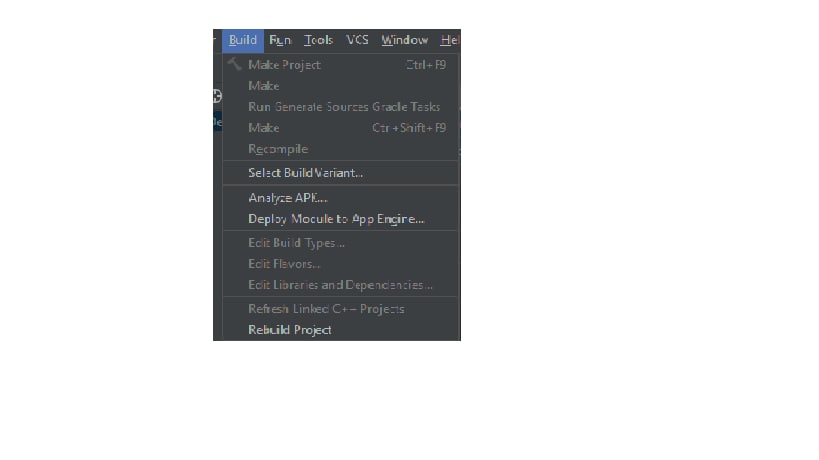Open the VCS menu
This screenshot has width=819, height=460.
click(x=357, y=40)
